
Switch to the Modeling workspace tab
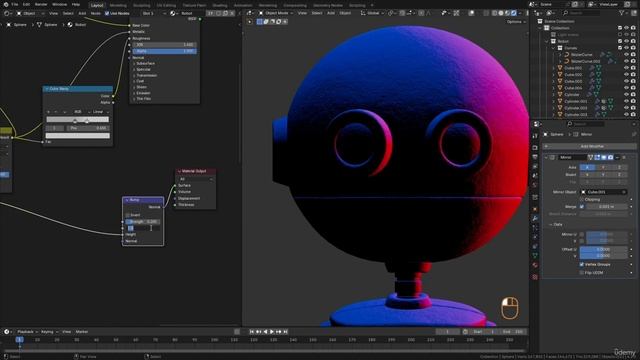click(x=118, y=5)
